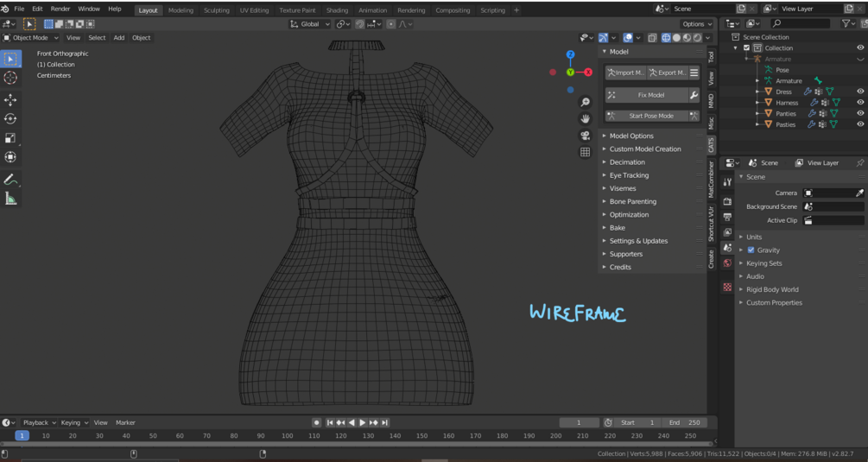Select the Annotate tool

coord(10,180)
